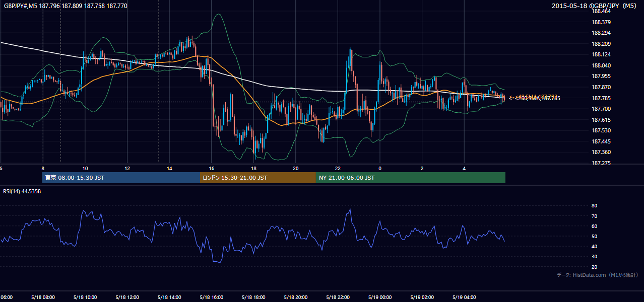Click the RSI 60 level label
This screenshot has height=302, width=644.
click(x=595, y=226)
